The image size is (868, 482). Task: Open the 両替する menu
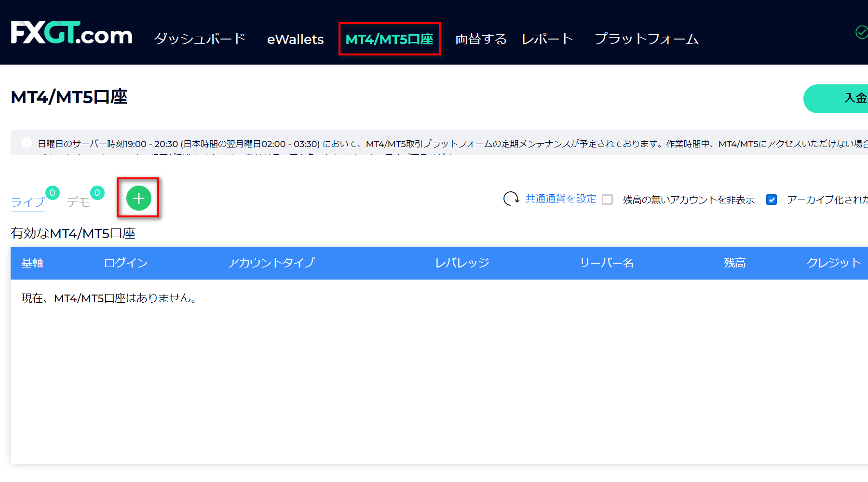(481, 39)
